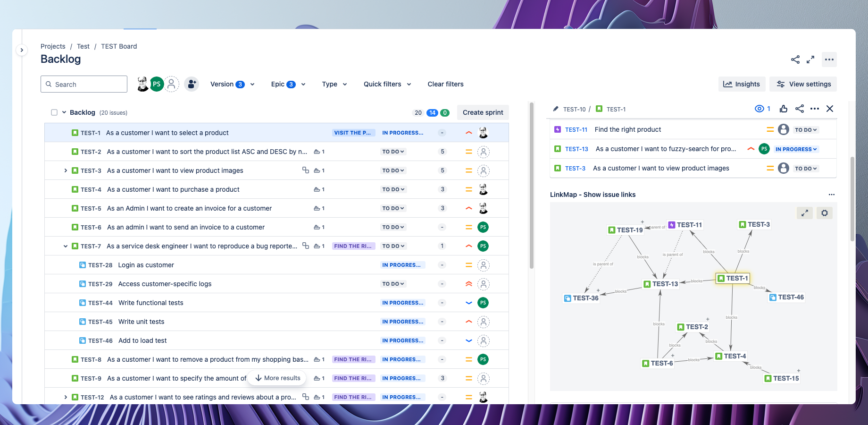868x425 pixels.
Task: Open the Version filter dropdown
Action: pyautogui.click(x=232, y=84)
